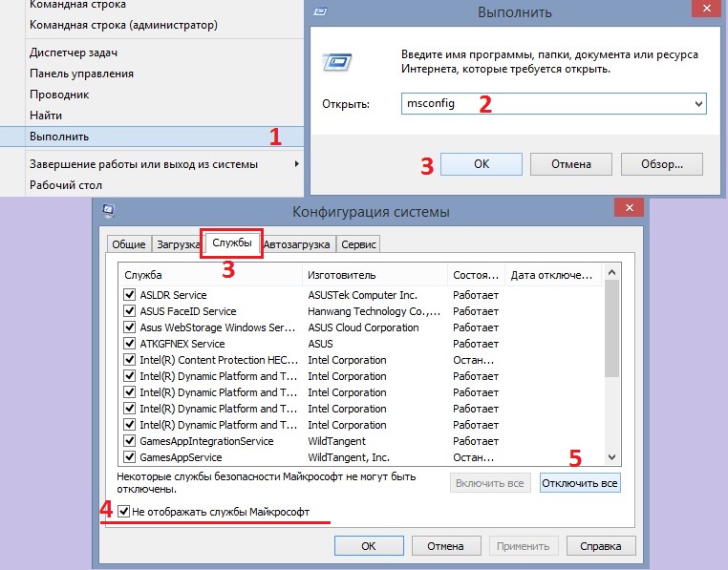Select Проводник in the context menu
This screenshot has height=570, width=728.
tap(59, 95)
